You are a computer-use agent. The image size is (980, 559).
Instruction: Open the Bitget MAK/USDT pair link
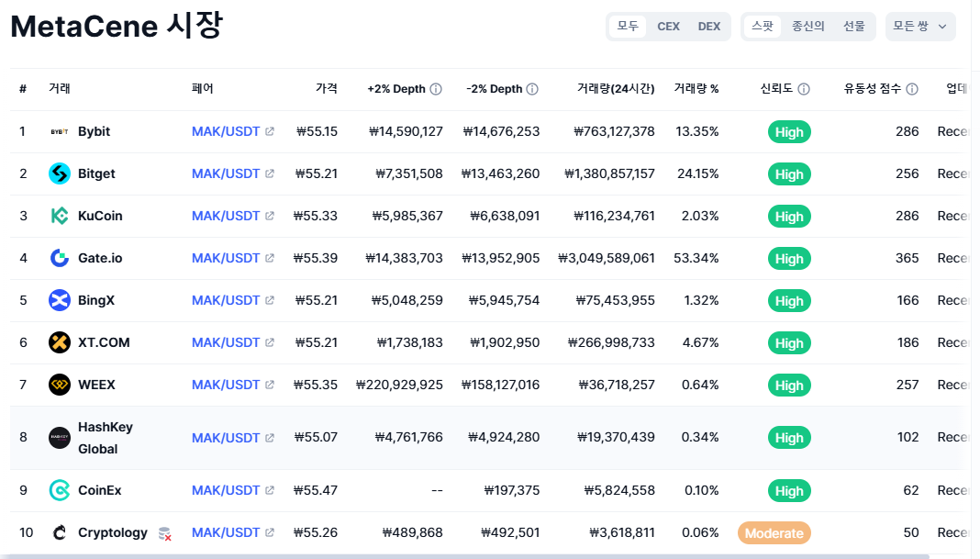click(226, 173)
